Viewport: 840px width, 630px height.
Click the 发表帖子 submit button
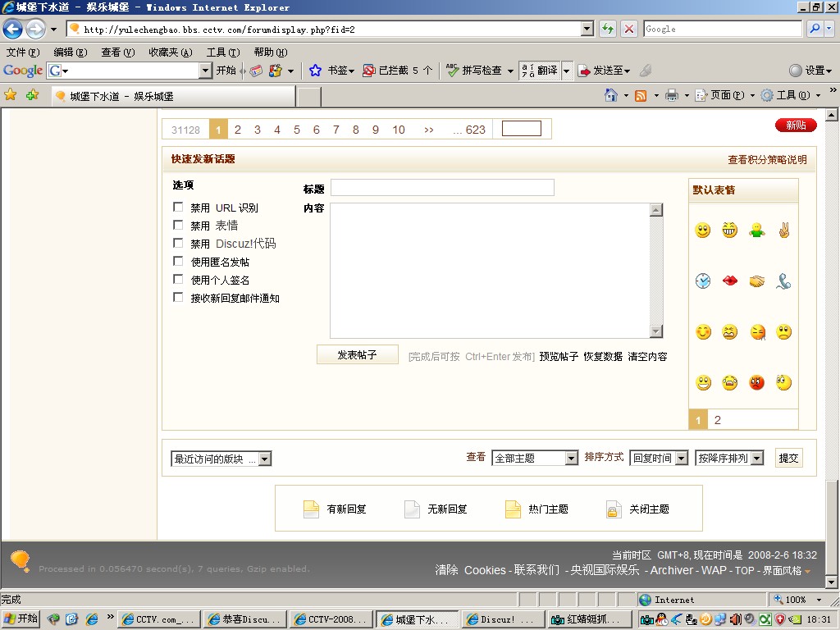(x=357, y=355)
